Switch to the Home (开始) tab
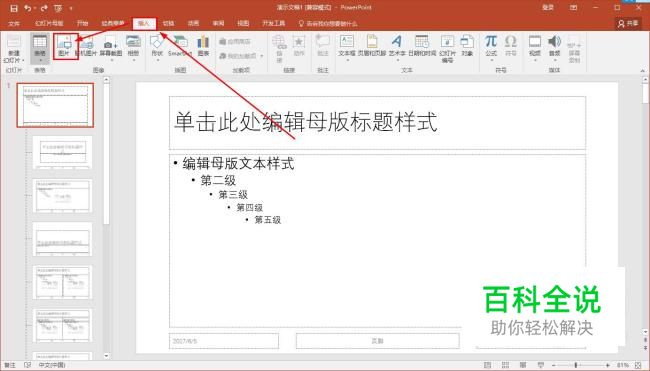The image size is (650, 371). pyautogui.click(x=82, y=24)
